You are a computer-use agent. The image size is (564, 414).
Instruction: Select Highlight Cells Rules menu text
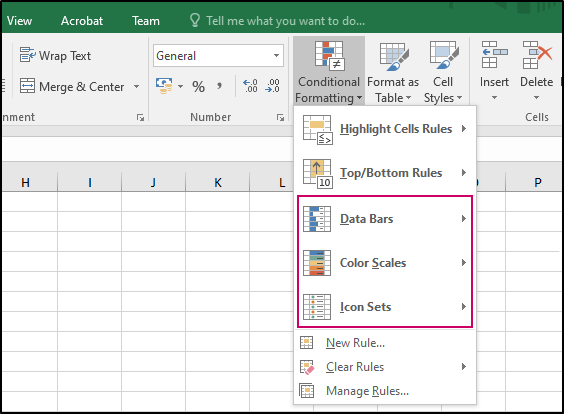click(396, 129)
